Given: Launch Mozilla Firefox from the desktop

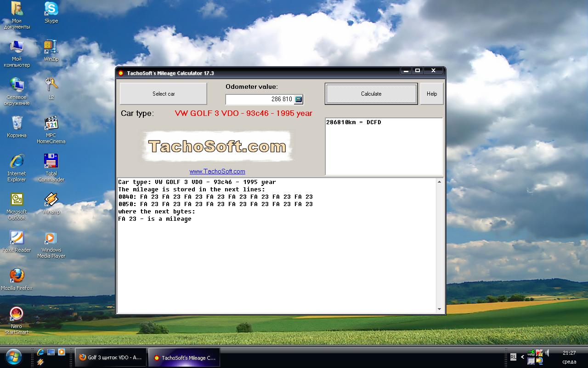Looking at the screenshot, I should [x=17, y=280].
